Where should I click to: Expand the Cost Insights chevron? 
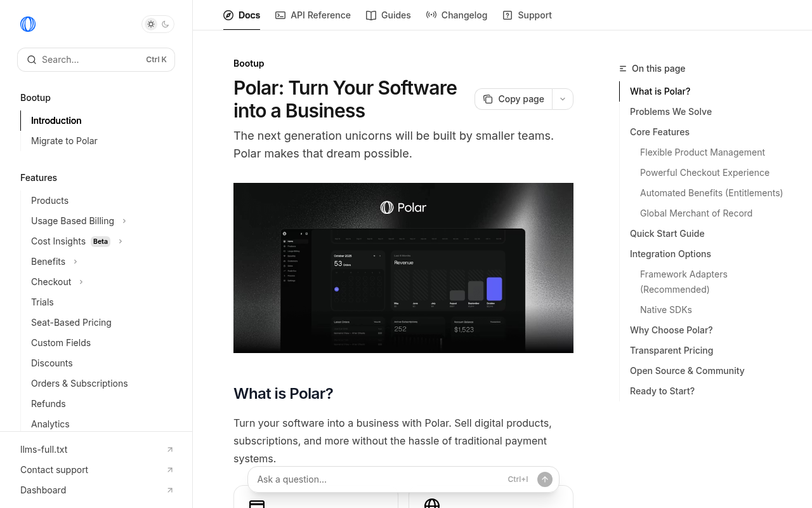(121, 241)
